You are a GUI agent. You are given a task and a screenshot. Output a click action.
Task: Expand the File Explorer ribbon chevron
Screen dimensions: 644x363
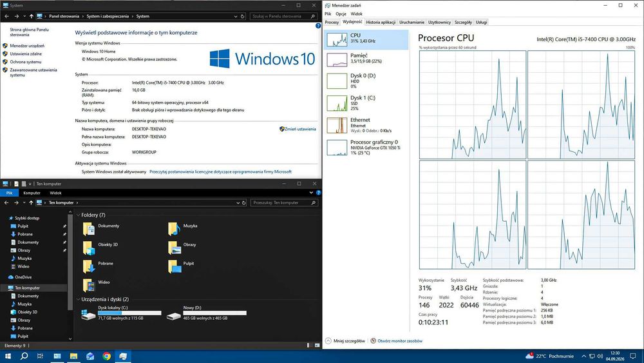311,192
